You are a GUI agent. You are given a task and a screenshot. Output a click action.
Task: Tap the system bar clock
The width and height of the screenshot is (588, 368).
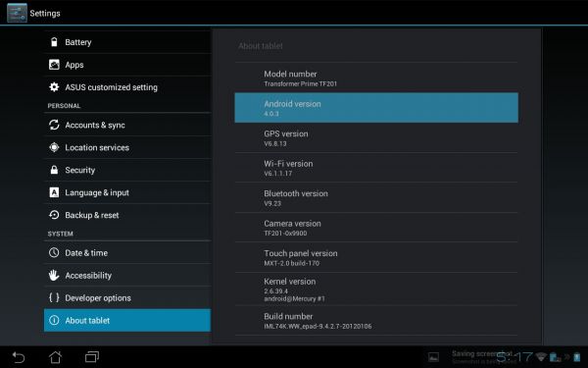(514, 357)
